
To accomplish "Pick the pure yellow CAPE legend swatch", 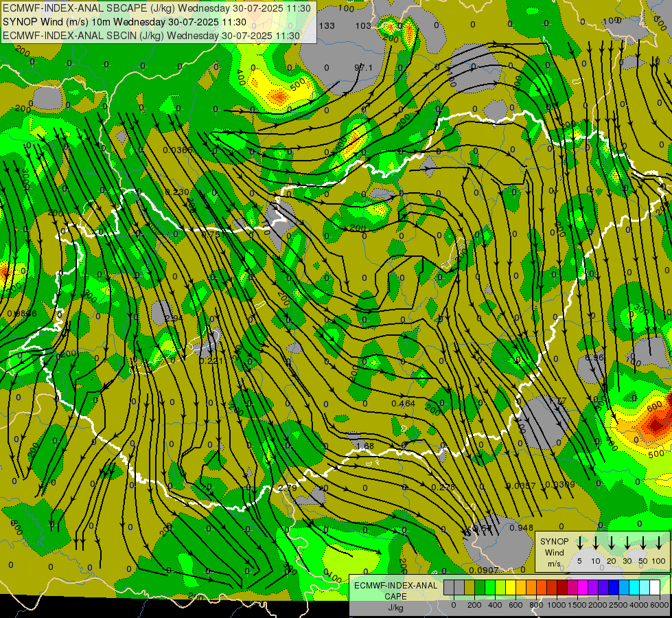I will coord(511,587).
